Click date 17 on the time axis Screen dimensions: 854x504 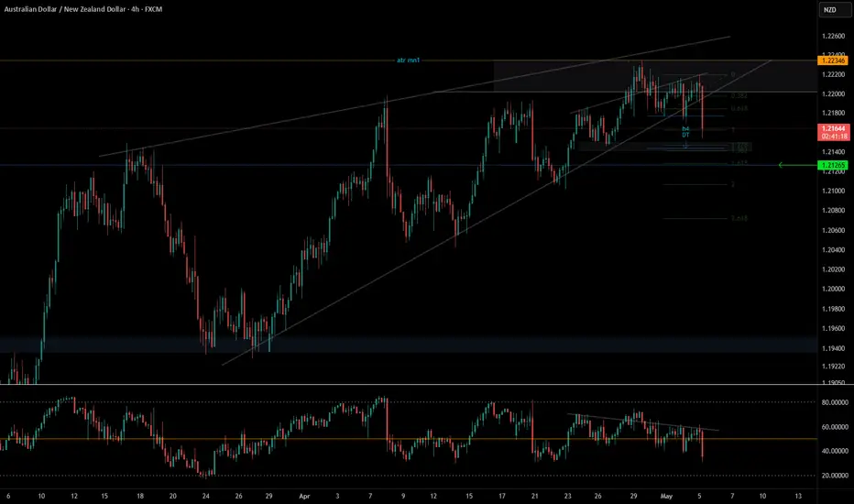point(501,496)
